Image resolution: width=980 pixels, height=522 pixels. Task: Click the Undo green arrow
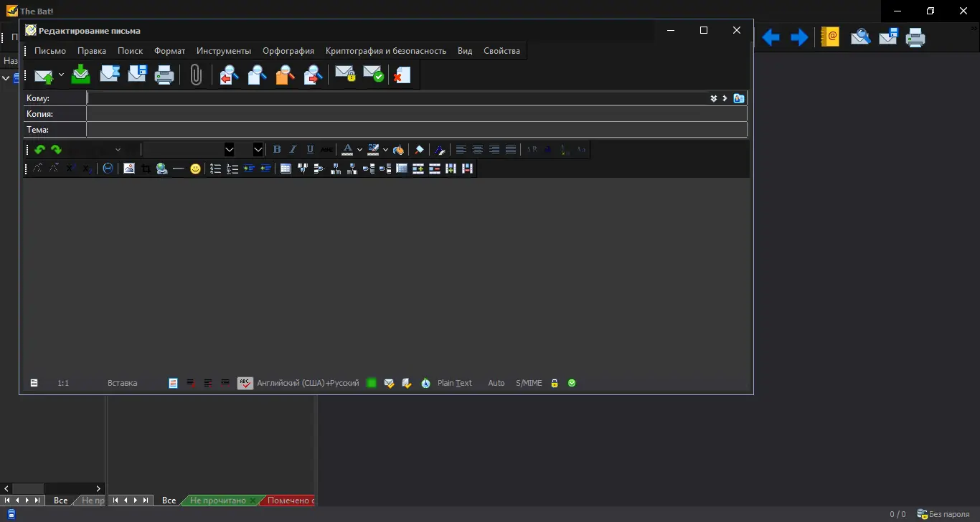[39, 150]
